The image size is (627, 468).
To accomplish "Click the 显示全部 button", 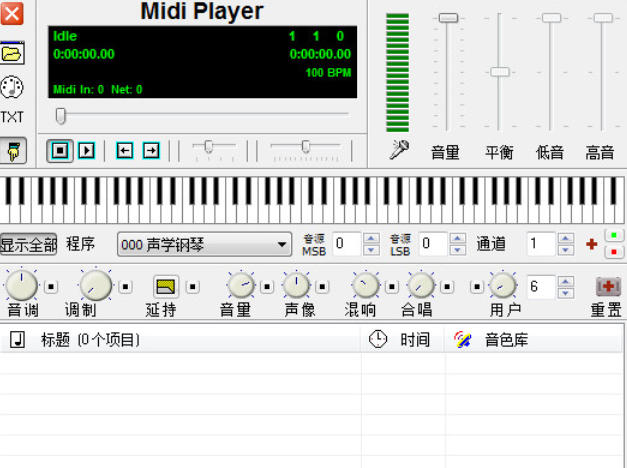I will point(28,245).
